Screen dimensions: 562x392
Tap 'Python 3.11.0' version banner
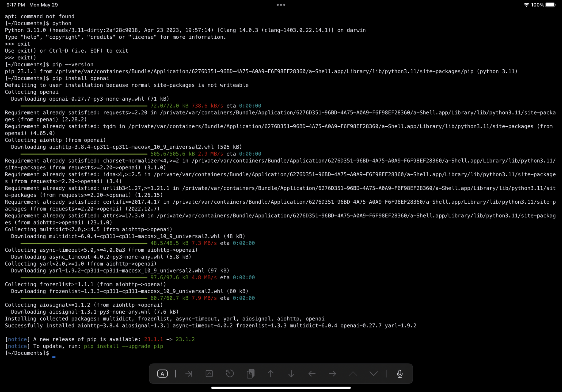point(185,30)
